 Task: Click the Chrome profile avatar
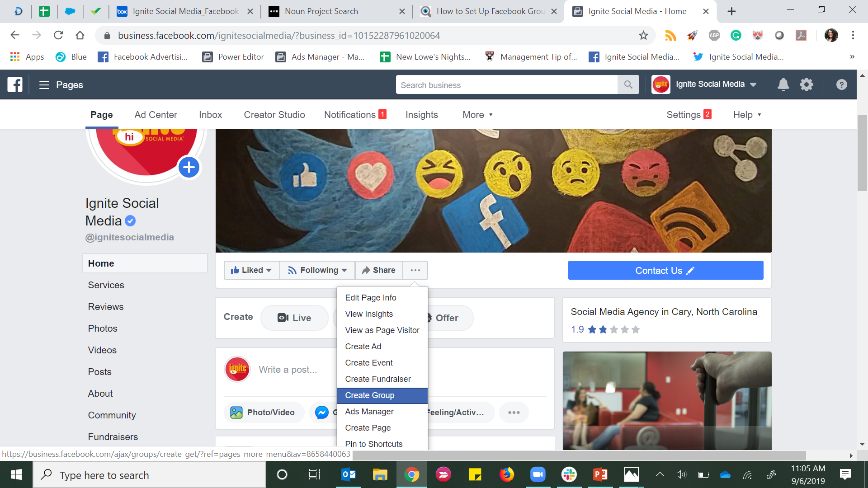(831, 35)
